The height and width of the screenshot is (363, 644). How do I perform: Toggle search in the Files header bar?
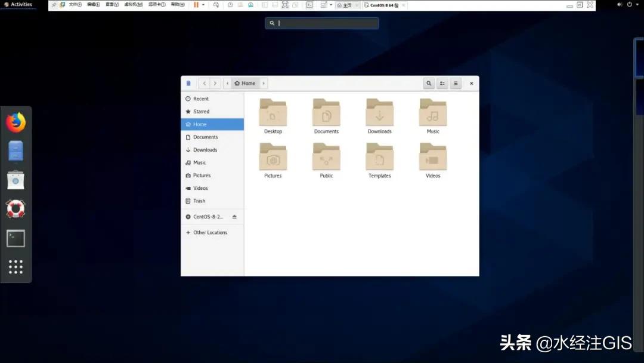tap(429, 83)
